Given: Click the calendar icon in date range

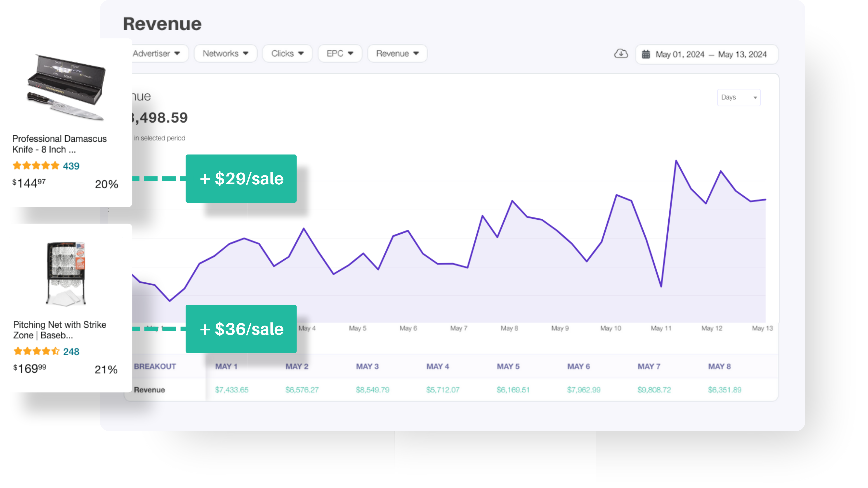Looking at the screenshot, I should 646,54.
